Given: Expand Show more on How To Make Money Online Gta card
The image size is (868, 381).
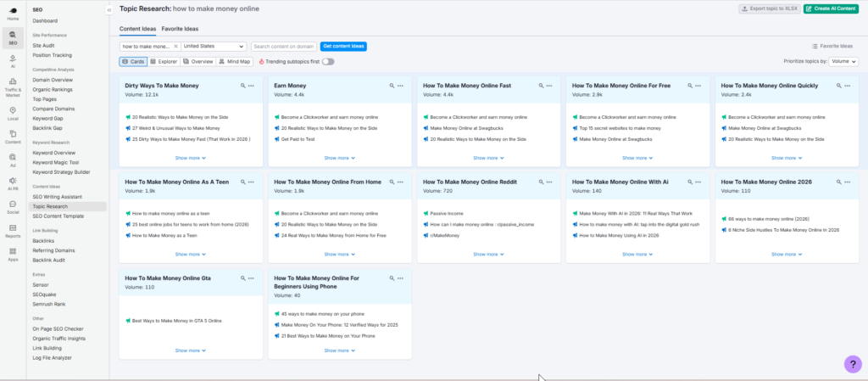Looking at the screenshot, I should click(191, 350).
